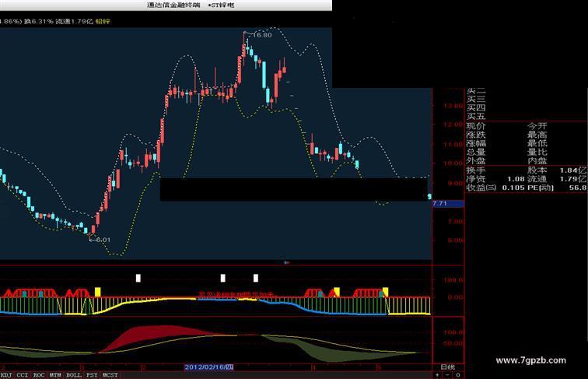Click the 买三 bid row

(476, 99)
